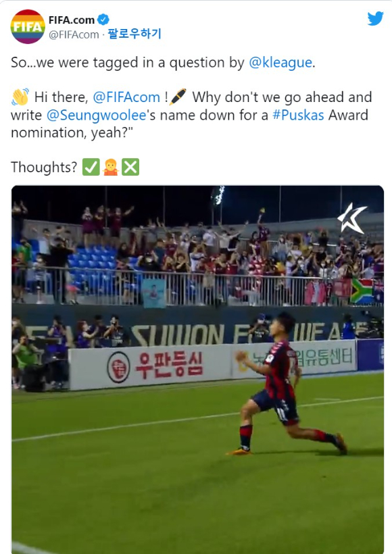This screenshot has height=554, width=392.
Task: Click the green check mark emoji
Action: click(x=91, y=167)
